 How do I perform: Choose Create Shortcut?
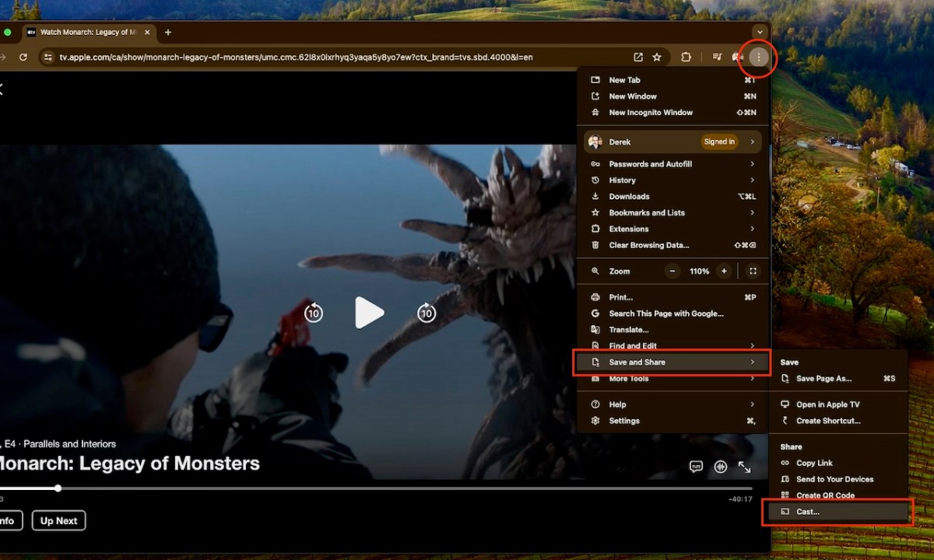pyautogui.click(x=839, y=421)
